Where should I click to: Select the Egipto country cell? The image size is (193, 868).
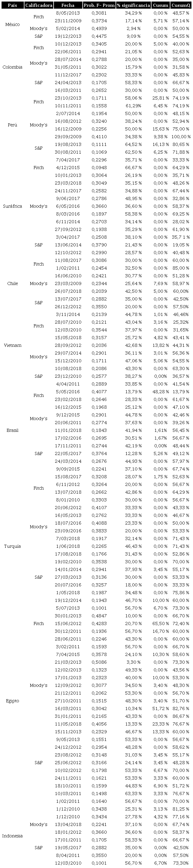pyautogui.click(x=12, y=701)
